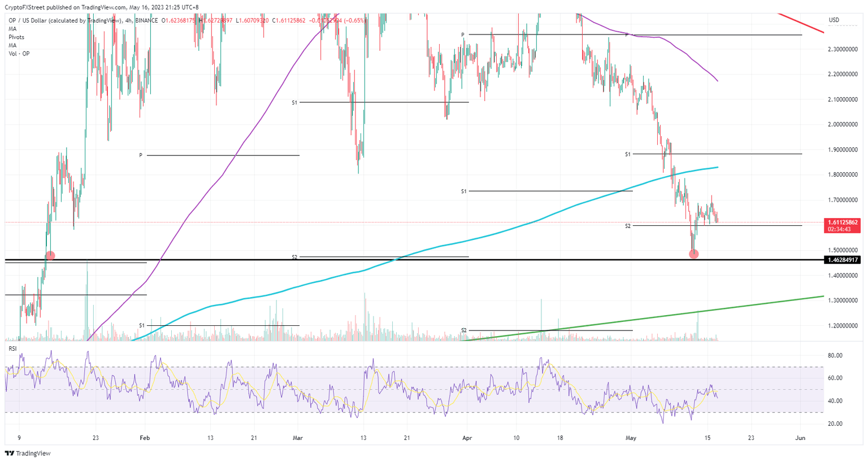Click the upper P pivot line label
Image resolution: width=868 pixels, height=462 pixels.
coord(464,34)
